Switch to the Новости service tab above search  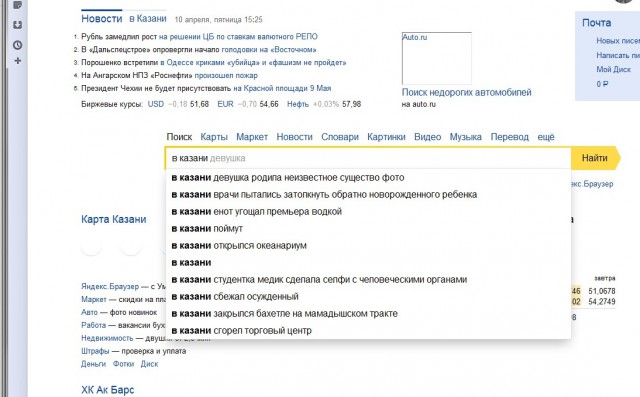point(294,137)
